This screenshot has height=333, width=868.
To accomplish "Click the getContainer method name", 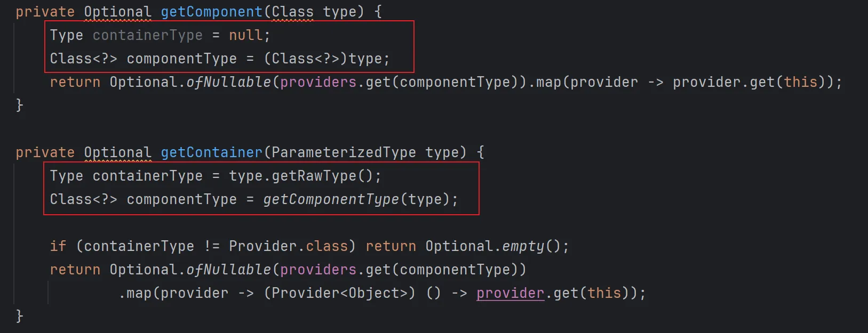I will [x=212, y=152].
